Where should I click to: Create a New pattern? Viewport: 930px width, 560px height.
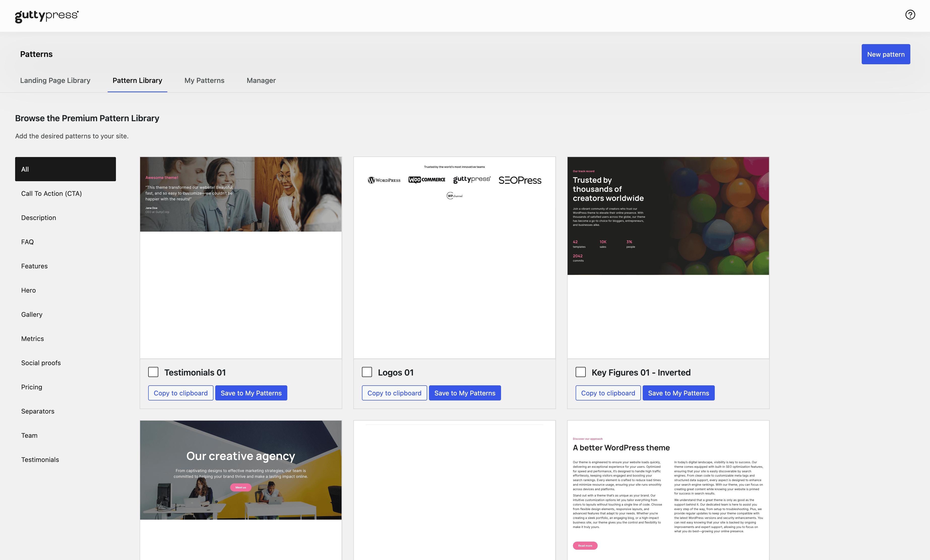click(x=885, y=54)
